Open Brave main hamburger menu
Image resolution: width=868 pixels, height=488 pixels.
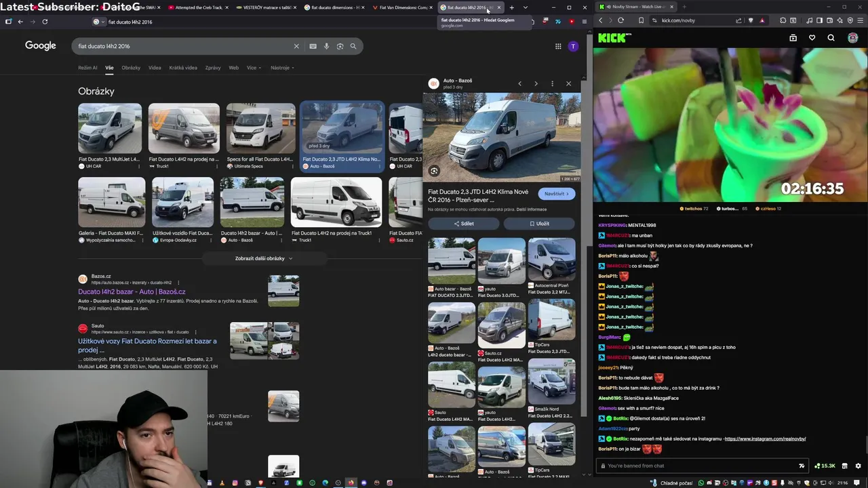pyautogui.click(x=860, y=20)
